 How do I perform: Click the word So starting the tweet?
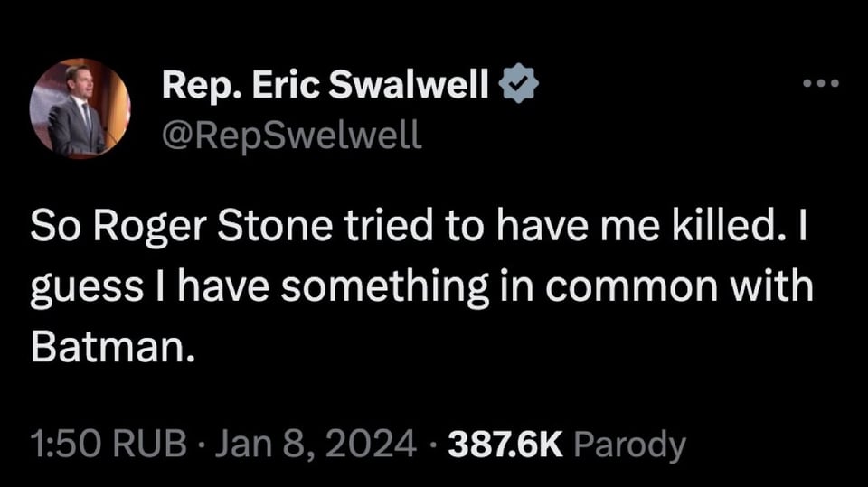click(x=51, y=229)
